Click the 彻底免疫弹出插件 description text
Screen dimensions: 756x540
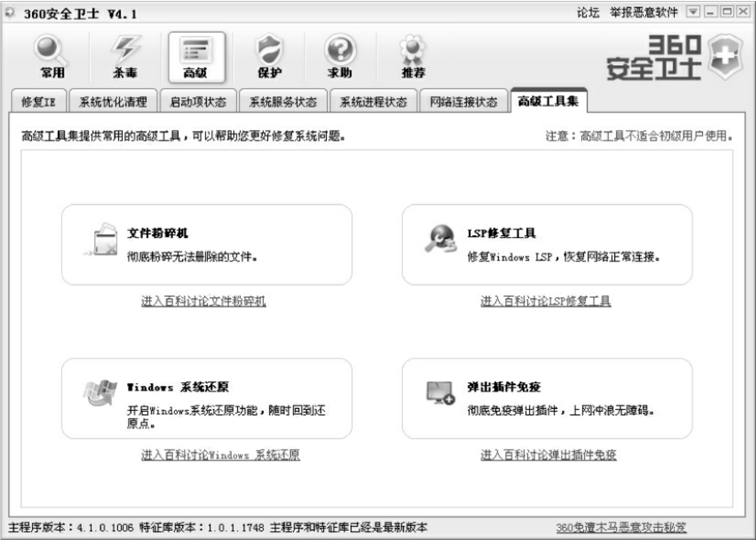[561, 410]
